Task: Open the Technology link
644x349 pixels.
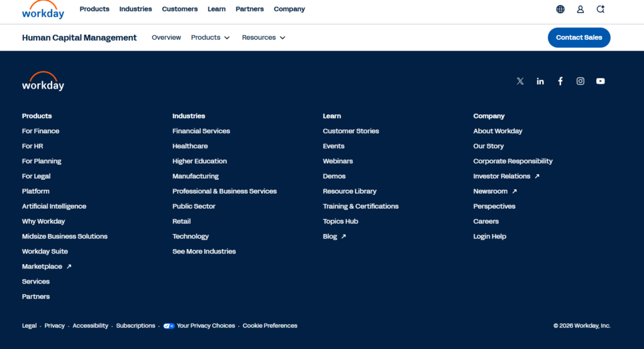Action: 191,236
